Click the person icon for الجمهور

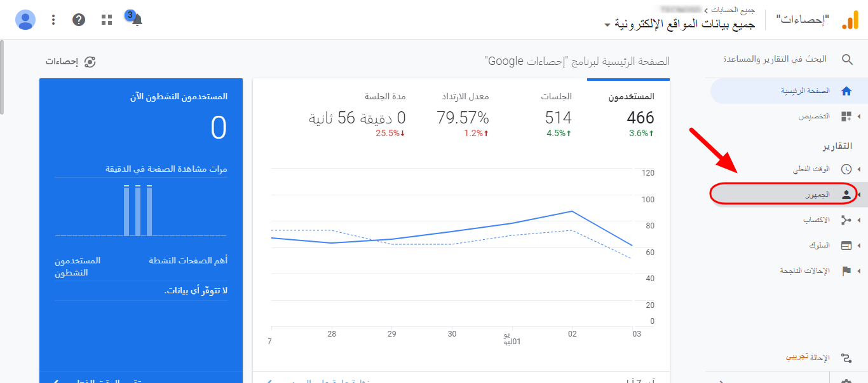coord(846,195)
